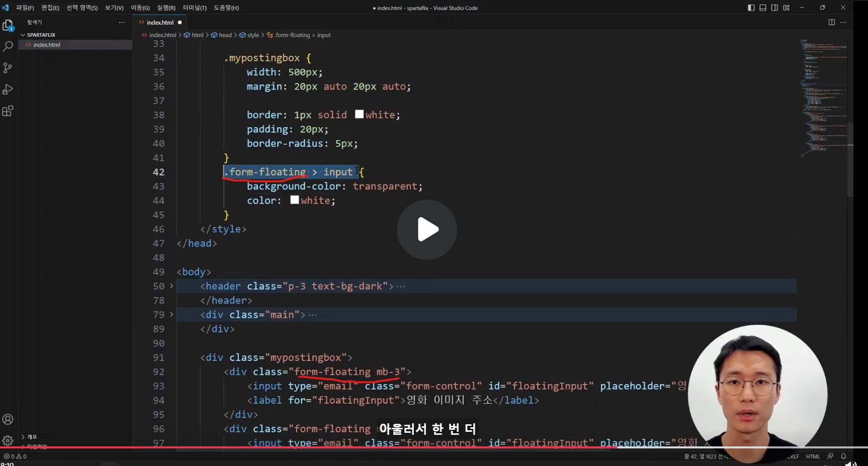This screenshot has width=868, height=466.
Task: Open the 이동(G) menu
Action: click(140, 8)
